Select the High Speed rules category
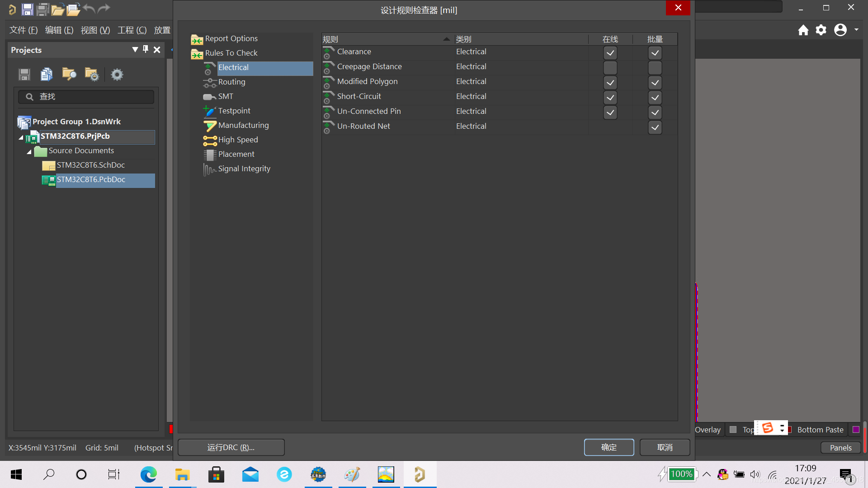Image resolution: width=868 pixels, height=488 pixels. pos(238,140)
